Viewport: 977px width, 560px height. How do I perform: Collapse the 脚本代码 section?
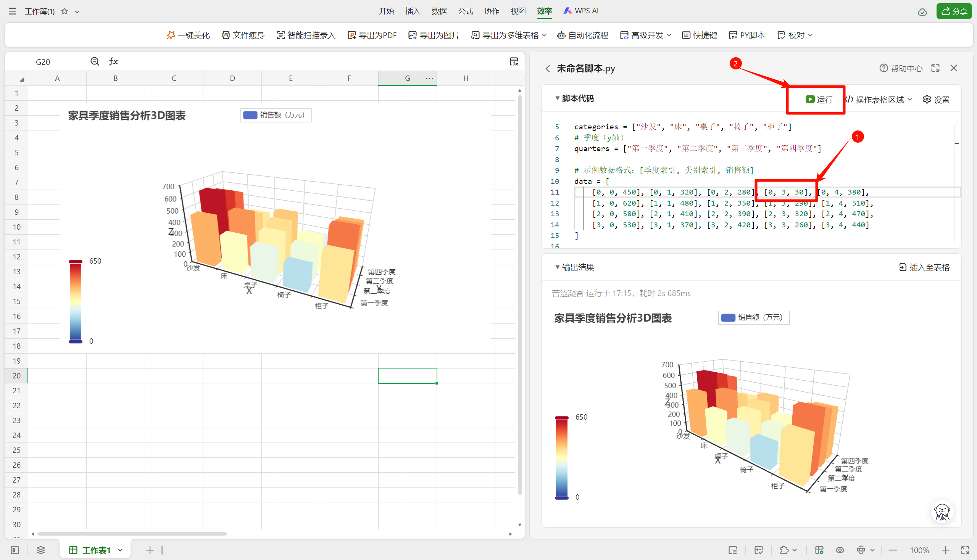(x=557, y=98)
